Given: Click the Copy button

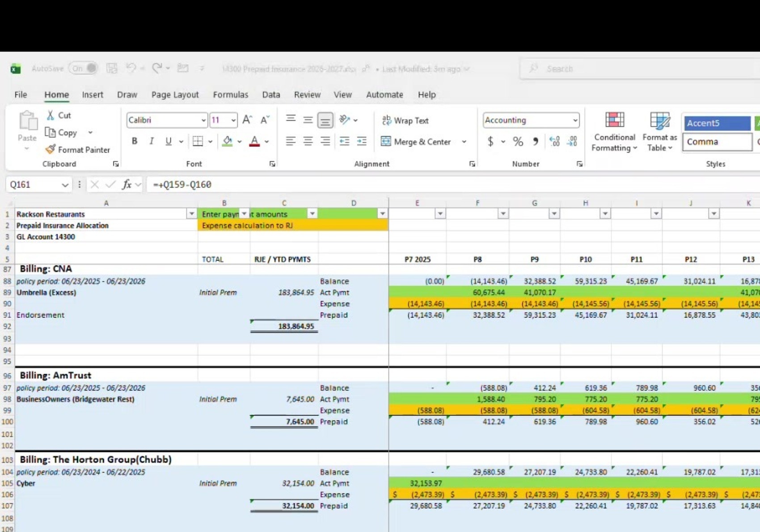Looking at the screenshot, I should 62,133.
